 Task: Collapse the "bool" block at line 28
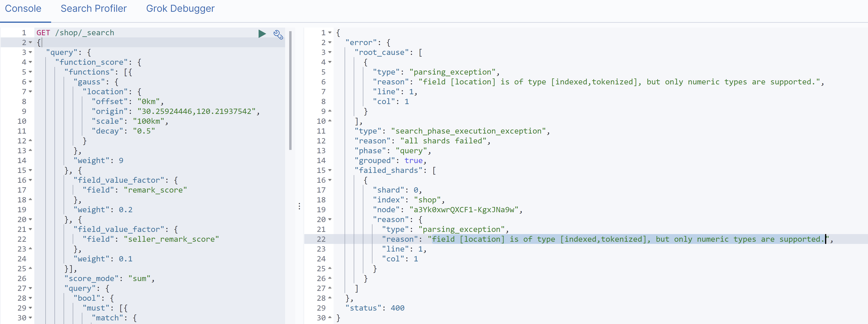pos(31,298)
